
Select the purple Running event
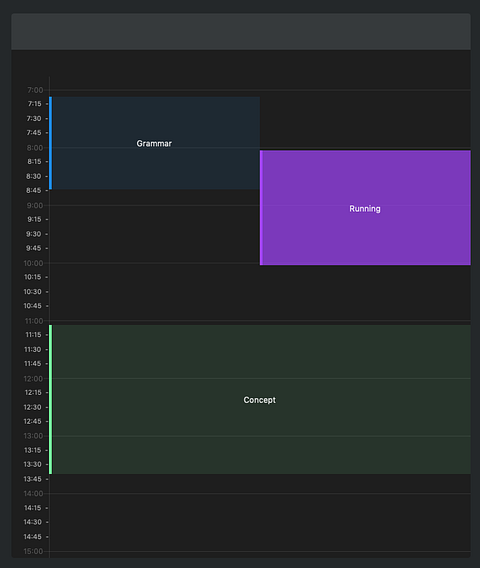(x=365, y=208)
